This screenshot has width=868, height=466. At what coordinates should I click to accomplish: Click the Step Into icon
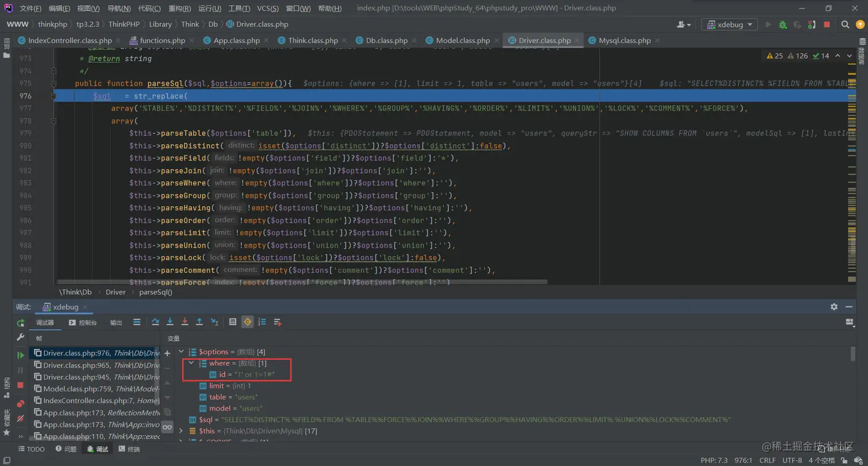pos(170,322)
